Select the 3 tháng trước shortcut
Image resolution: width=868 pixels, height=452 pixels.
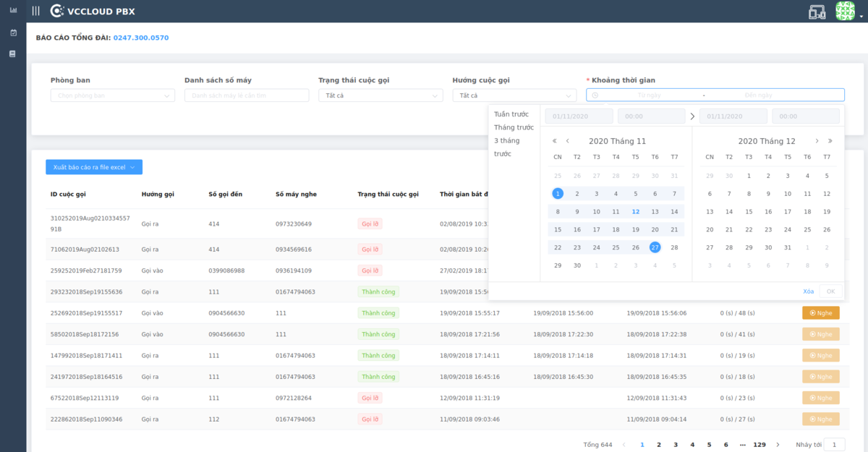[x=506, y=147]
